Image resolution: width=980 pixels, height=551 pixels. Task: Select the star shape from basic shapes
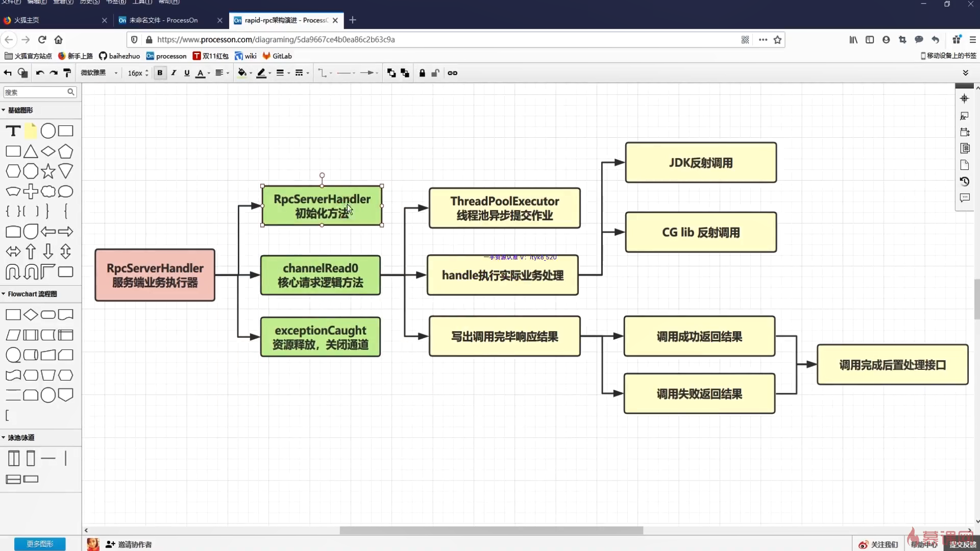(x=48, y=171)
